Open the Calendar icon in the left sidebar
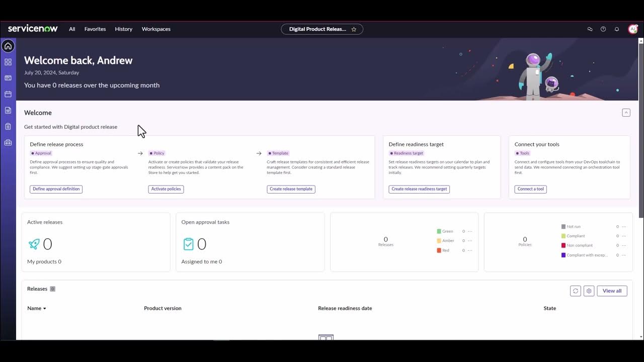This screenshot has width=644, height=362. [x=8, y=94]
